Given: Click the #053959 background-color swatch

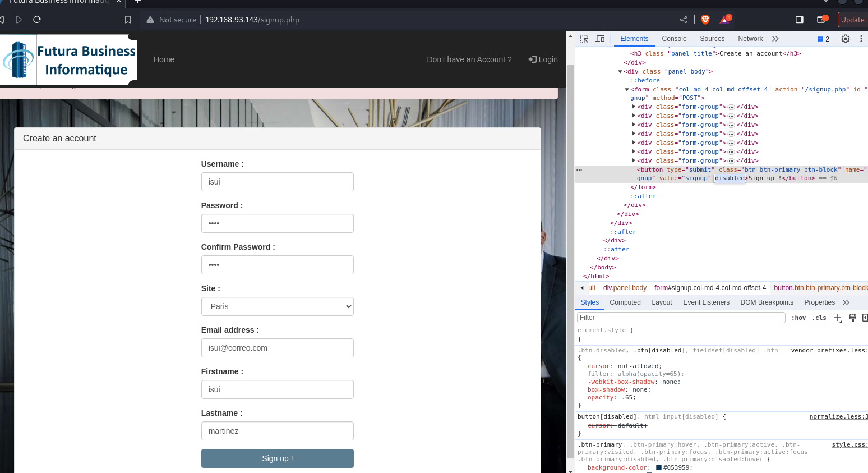Looking at the screenshot, I should (658, 467).
